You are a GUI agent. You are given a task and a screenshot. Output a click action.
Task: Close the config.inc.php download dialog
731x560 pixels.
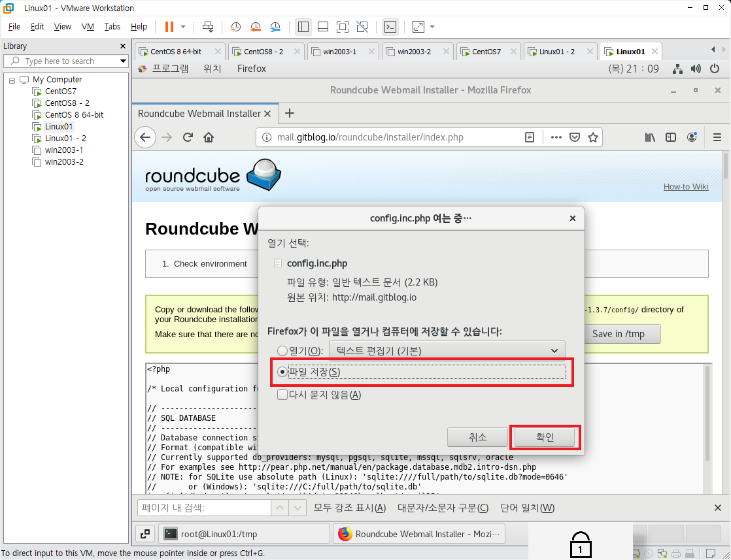[573, 218]
